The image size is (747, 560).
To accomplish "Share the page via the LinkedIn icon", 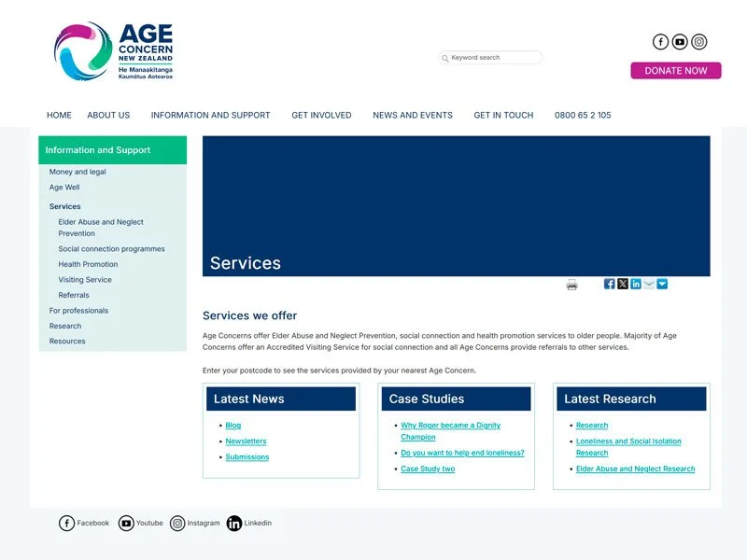I will click(636, 283).
